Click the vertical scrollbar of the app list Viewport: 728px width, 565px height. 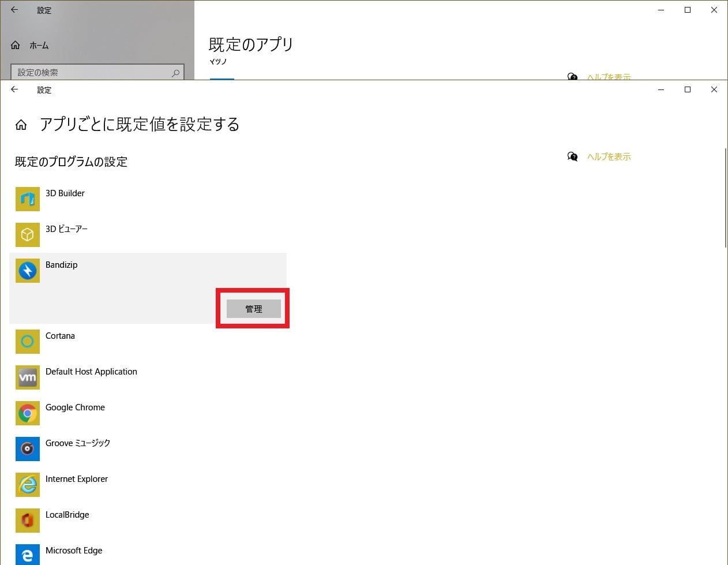click(x=725, y=199)
